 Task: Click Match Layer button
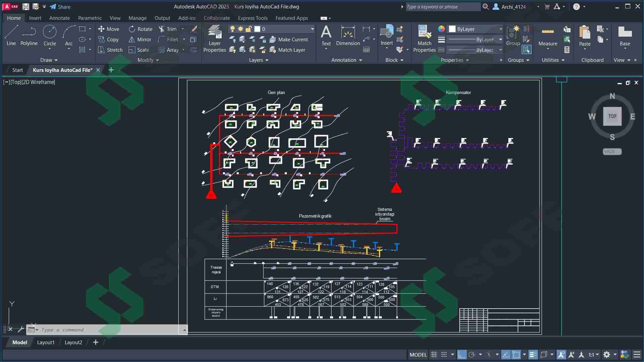coord(287,50)
